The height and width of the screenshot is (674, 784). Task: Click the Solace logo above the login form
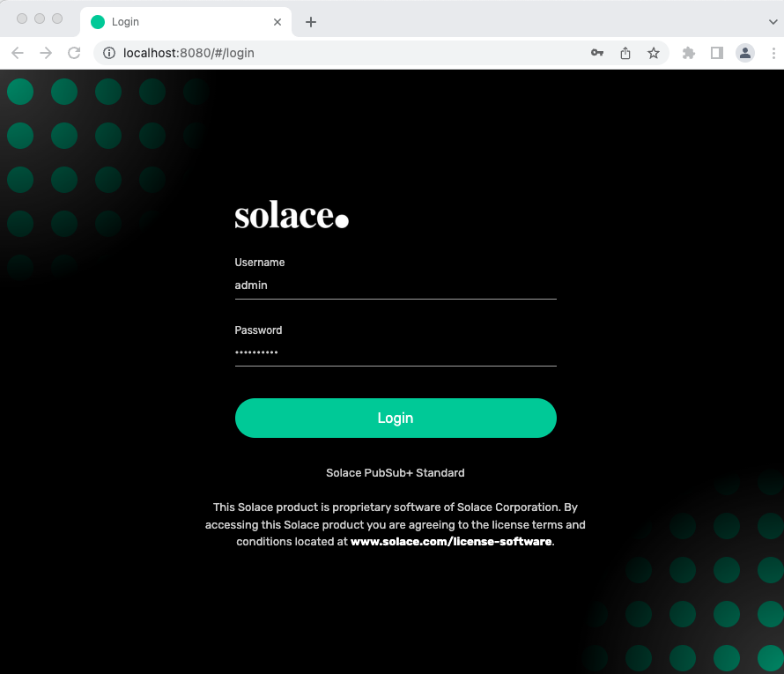292,213
